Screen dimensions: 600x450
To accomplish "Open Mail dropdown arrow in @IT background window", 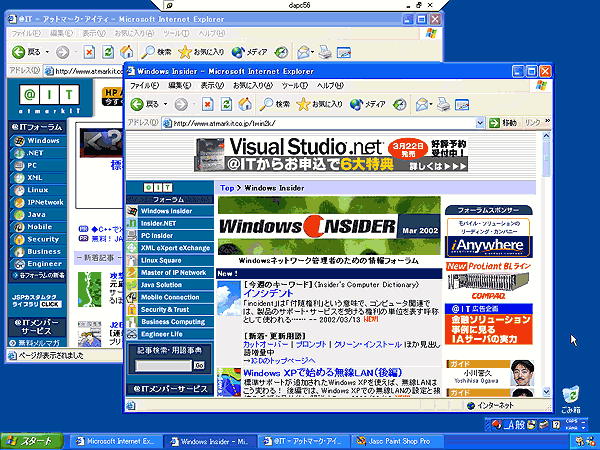I will tap(313, 52).
